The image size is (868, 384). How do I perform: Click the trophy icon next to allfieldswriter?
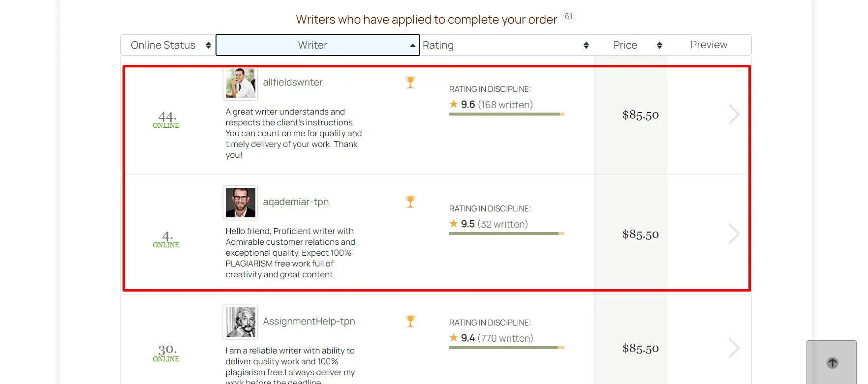(x=410, y=82)
